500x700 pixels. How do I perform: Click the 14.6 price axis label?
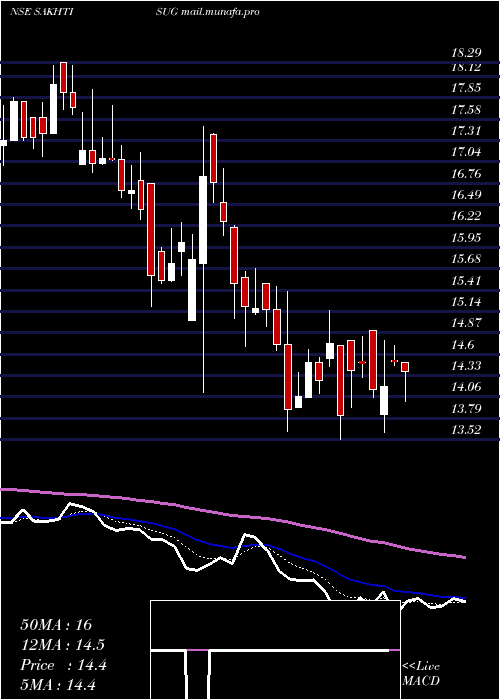[463, 345]
